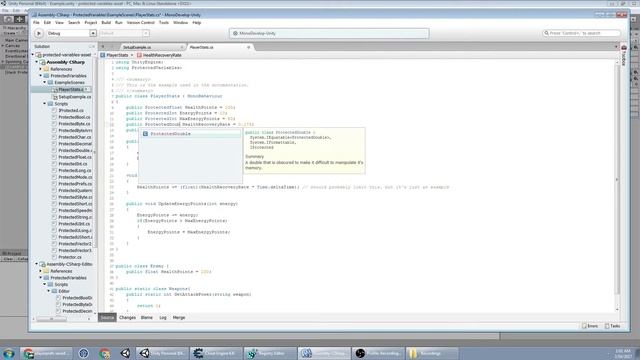
Task: Open the Tasks pad button
Action: pos(613,326)
